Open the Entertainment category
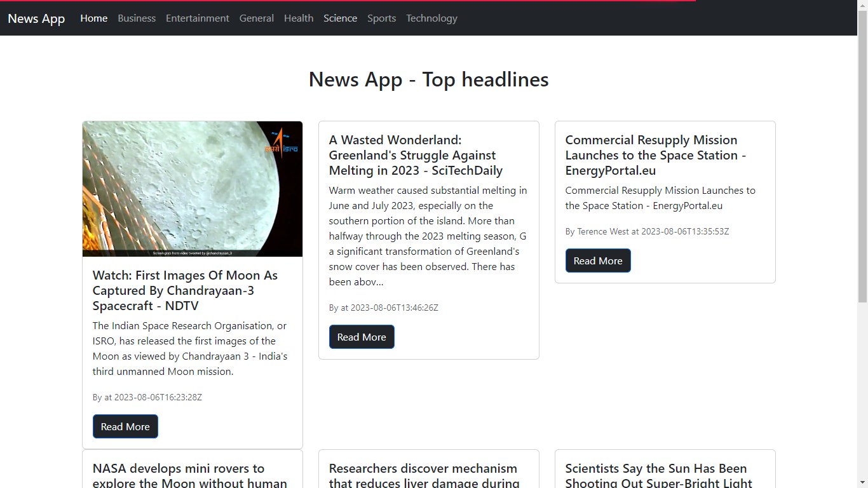 click(x=198, y=18)
